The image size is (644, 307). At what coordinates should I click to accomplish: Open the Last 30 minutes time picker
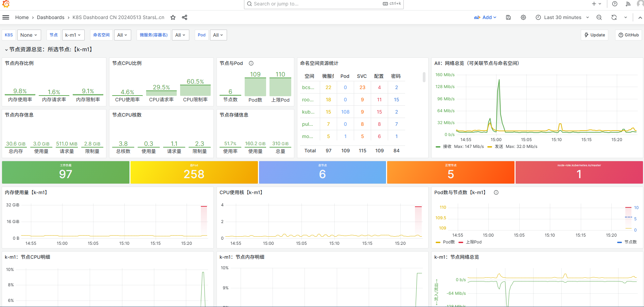(x=562, y=17)
